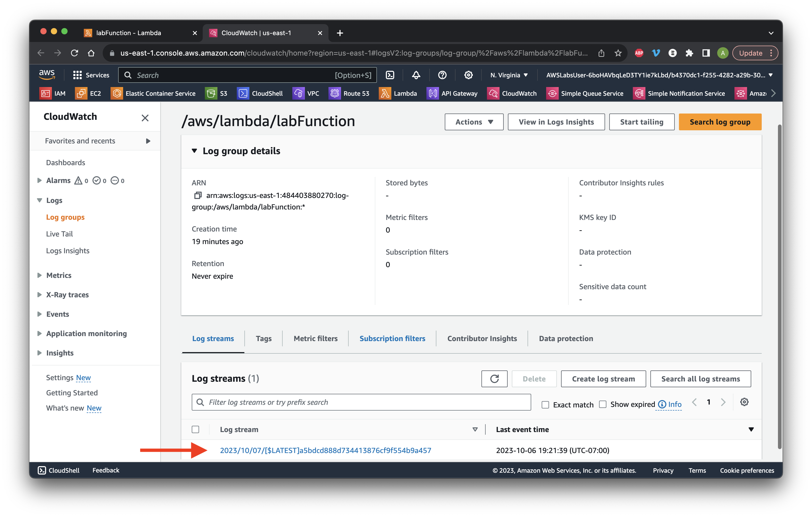Enable the Show expired checkbox
812x517 pixels.
click(603, 404)
